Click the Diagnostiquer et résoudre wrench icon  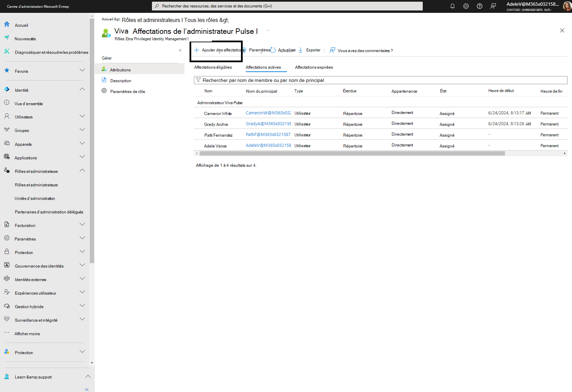(7, 51)
